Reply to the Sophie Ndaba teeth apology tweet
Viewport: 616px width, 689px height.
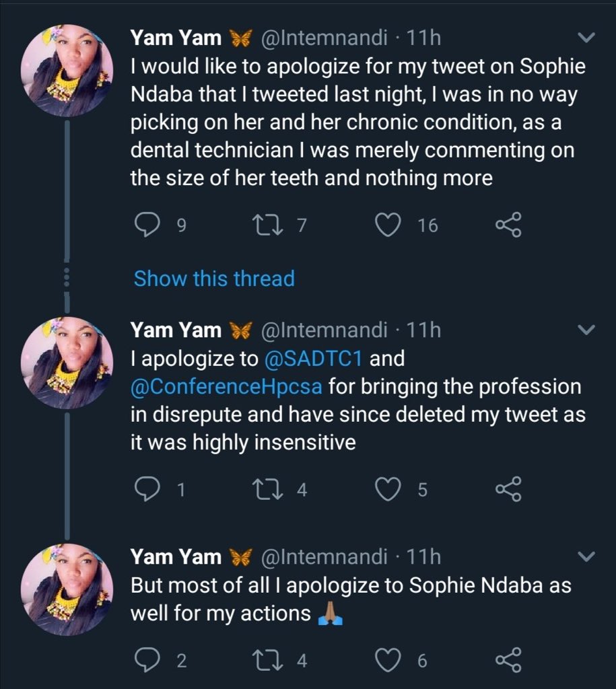[x=146, y=226]
